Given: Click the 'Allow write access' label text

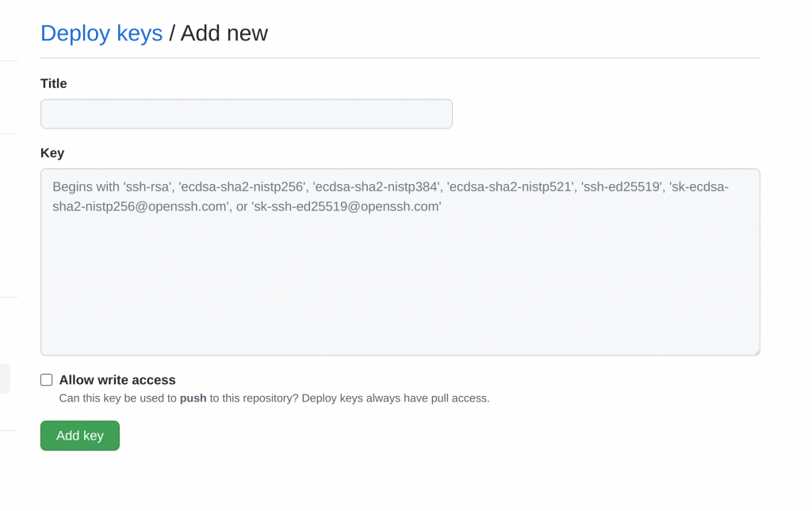Looking at the screenshot, I should pyautogui.click(x=117, y=380).
